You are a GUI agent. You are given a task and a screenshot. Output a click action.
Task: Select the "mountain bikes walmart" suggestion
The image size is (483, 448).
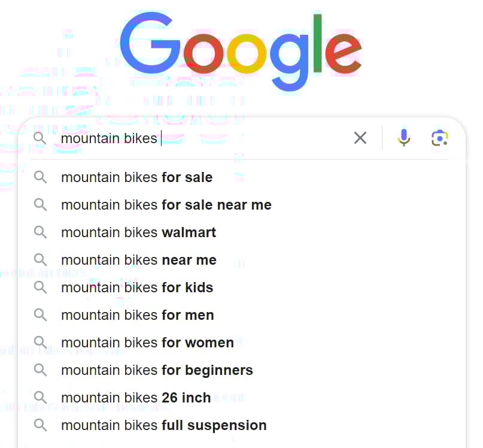pos(138,232)
